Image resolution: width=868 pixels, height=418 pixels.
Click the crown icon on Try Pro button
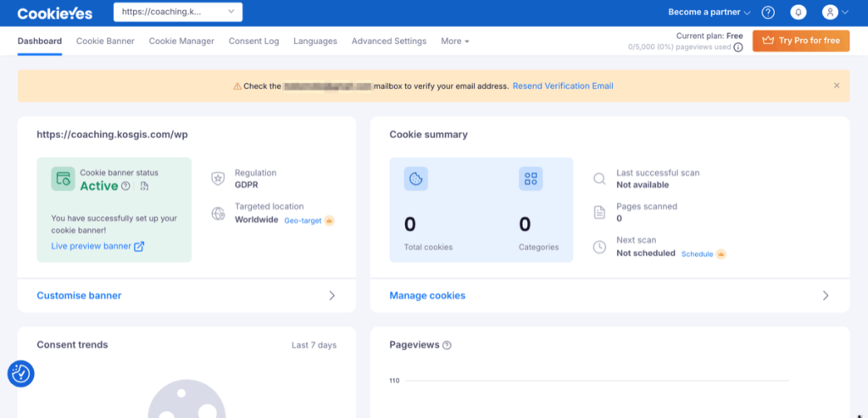point(768,41)
